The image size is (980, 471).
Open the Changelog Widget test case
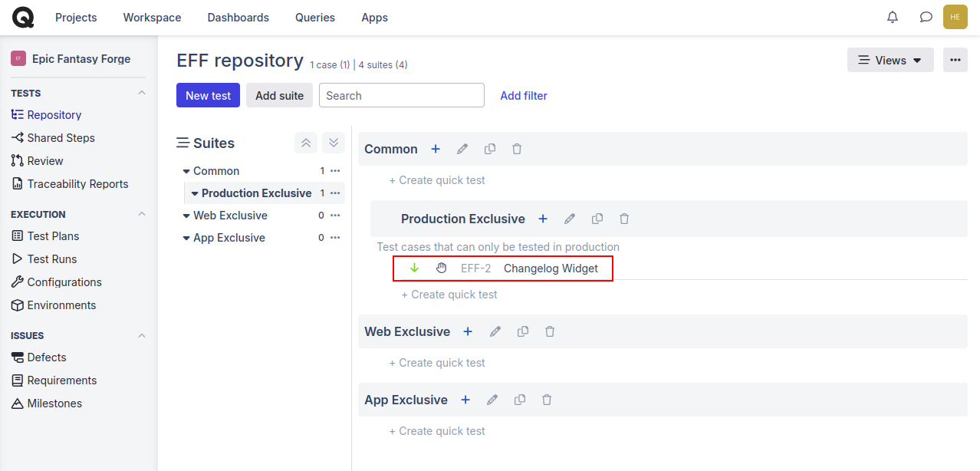(551, 268)
